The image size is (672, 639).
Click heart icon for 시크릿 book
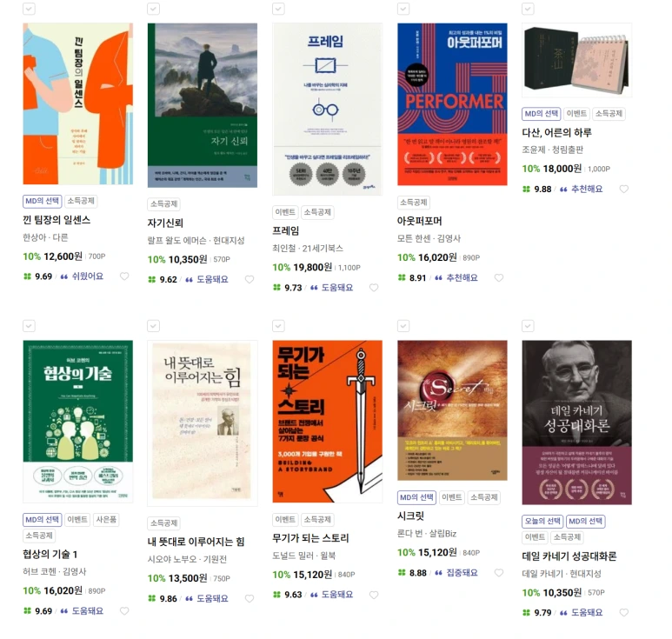tap(499, 573)
